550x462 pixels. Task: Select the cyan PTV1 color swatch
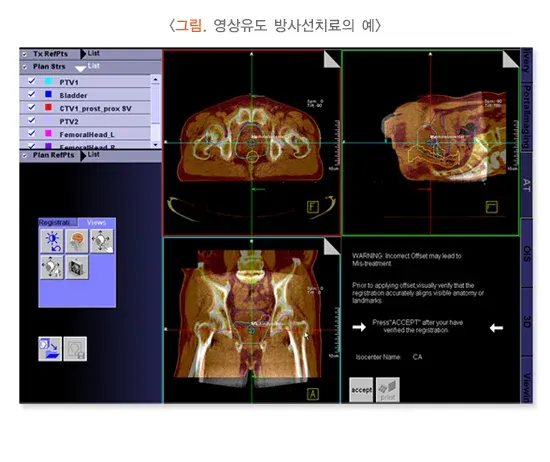[48, 81]
